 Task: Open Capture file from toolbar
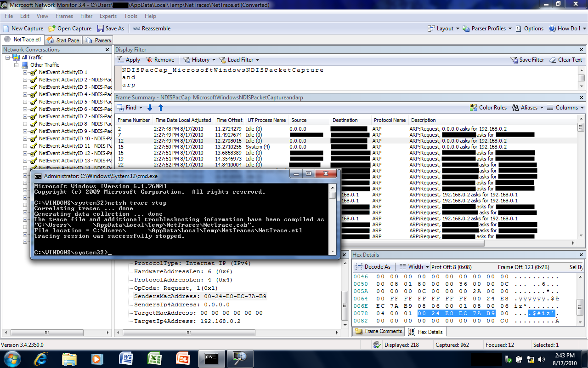[x=70, y=29]
